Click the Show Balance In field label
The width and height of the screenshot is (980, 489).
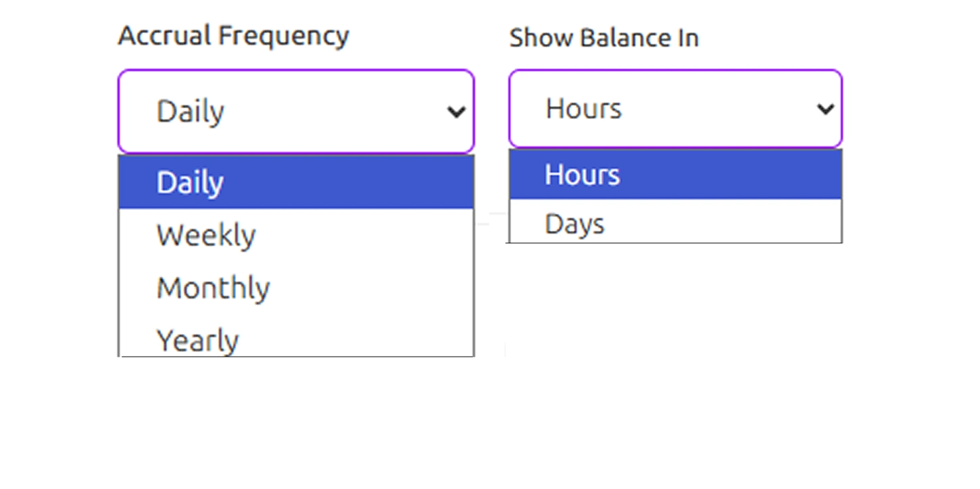click(604, 38)
